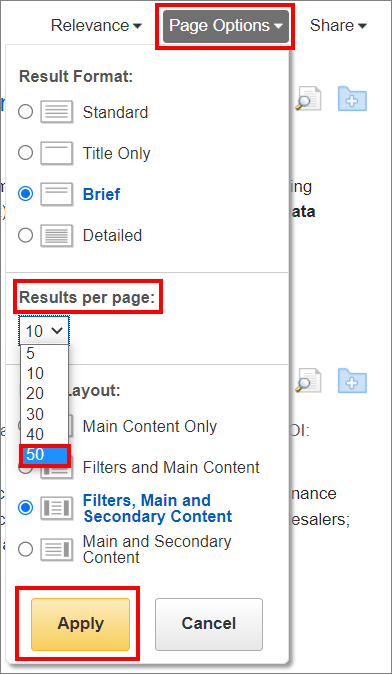This screenshot has height=674, width=392.
Task: Click the Title Only format layout icon
Action: click(57, 153)
